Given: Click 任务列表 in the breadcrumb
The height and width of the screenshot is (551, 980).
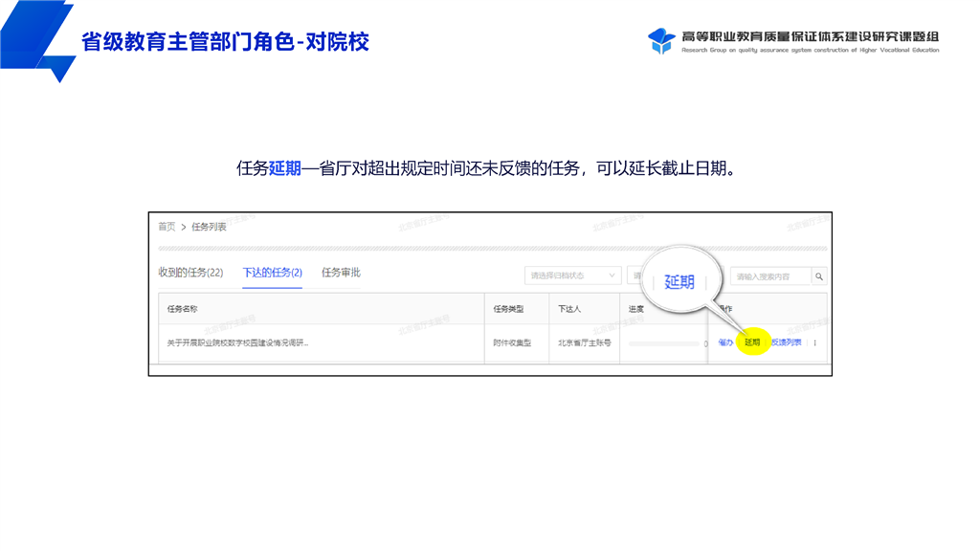Looking at the screenshot, I should [x=209, y=227].
